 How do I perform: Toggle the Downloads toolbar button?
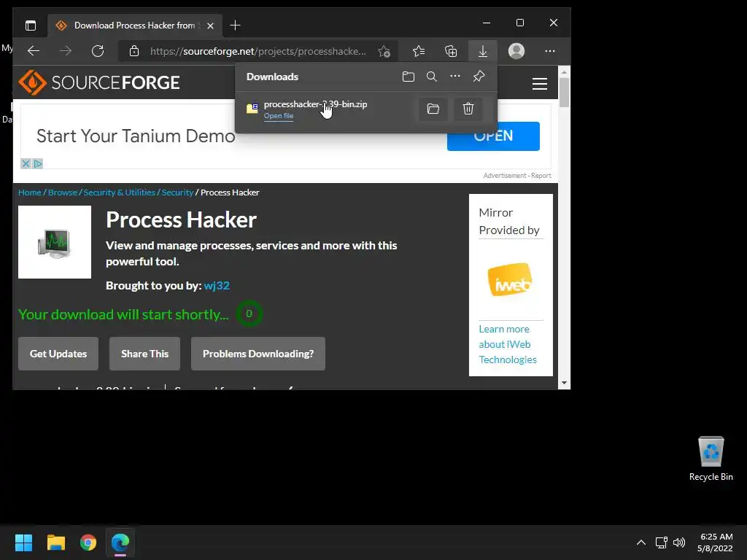point(483,51)
